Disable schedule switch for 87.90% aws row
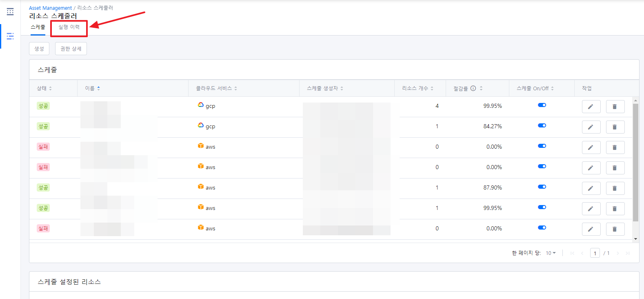Viewport: 644px width, 299px height. point(542,187)
